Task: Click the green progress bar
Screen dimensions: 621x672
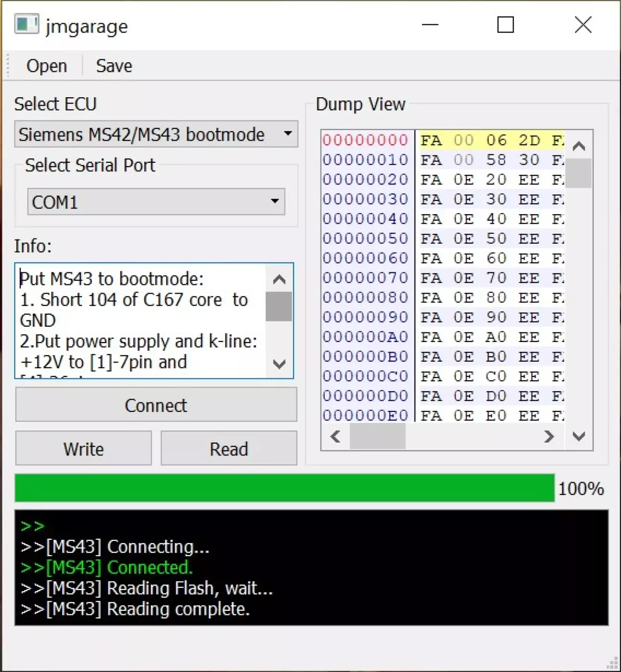Action: tap(285, 488)
